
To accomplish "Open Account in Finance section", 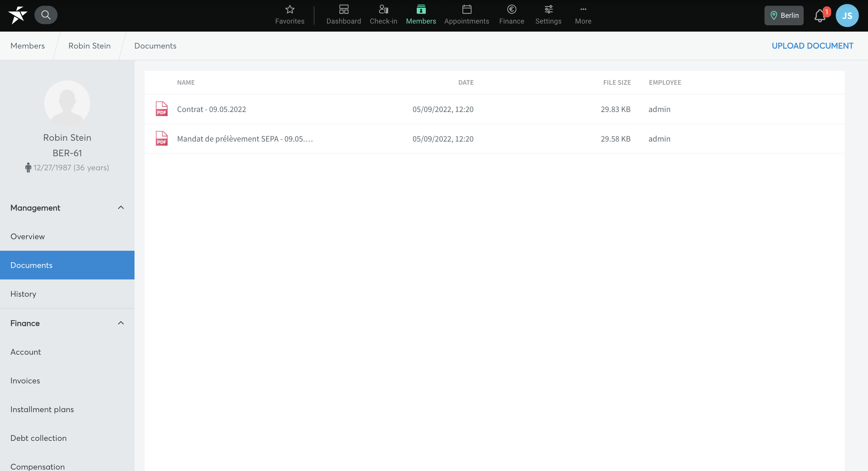I will 67,352.
